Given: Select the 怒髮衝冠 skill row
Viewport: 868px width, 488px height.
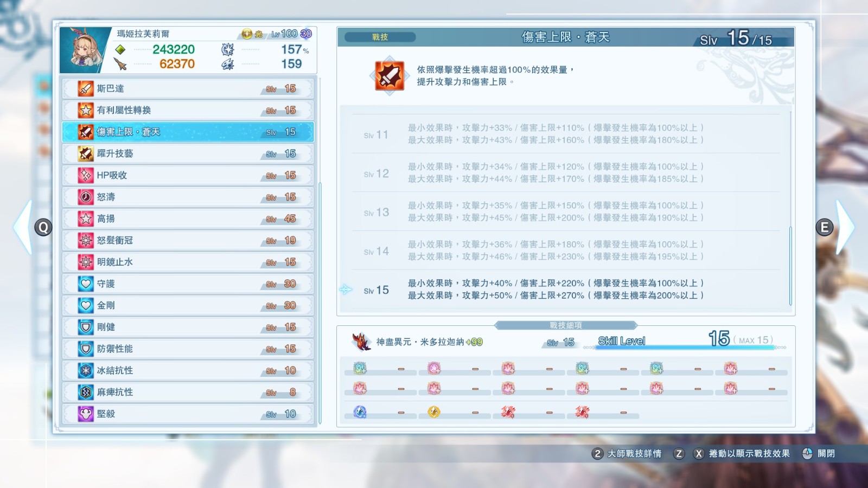Looking at the screenshot, I should tap(188, 240).
